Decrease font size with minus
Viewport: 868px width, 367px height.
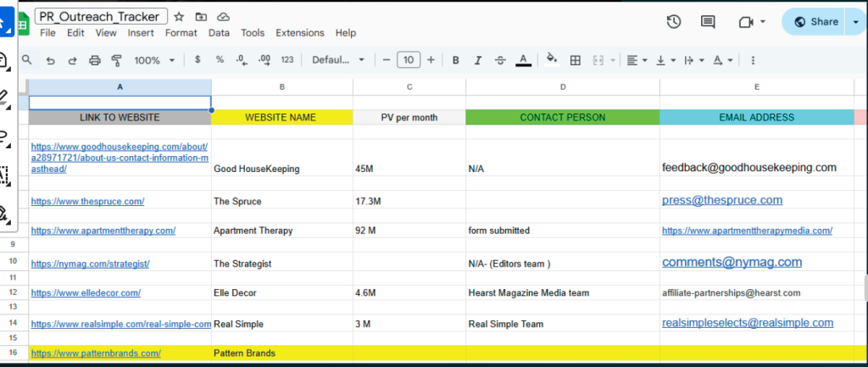click(x=387, y=60)
